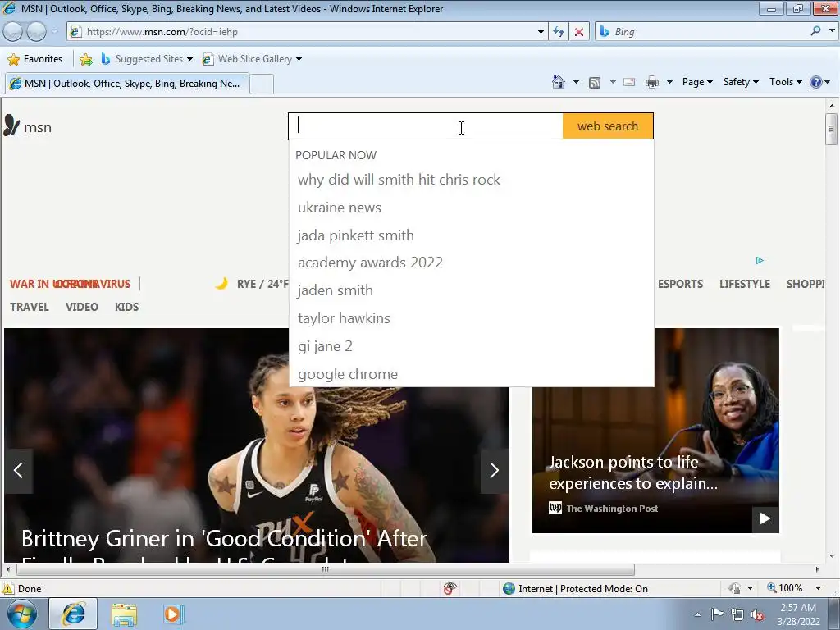Stop loading with the red X icon
840x630 pixels.
pyautogui.click(x=579, y=32)
